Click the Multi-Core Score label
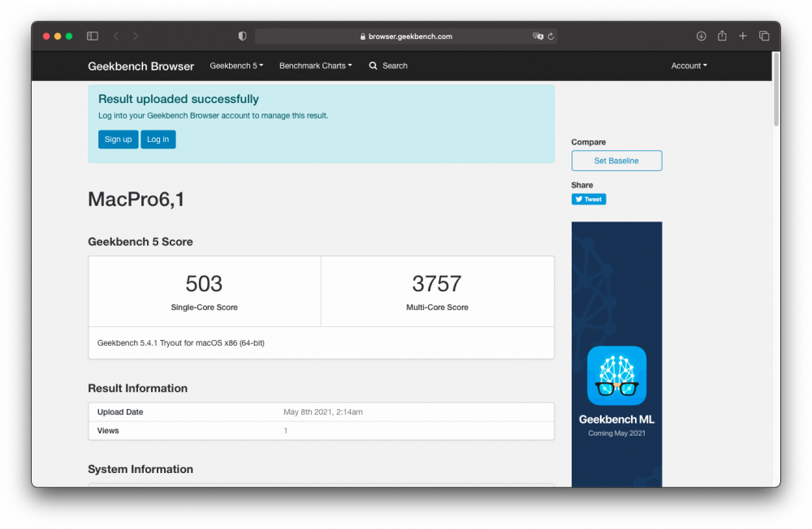 pyautogui.click(x=437, y=307)
